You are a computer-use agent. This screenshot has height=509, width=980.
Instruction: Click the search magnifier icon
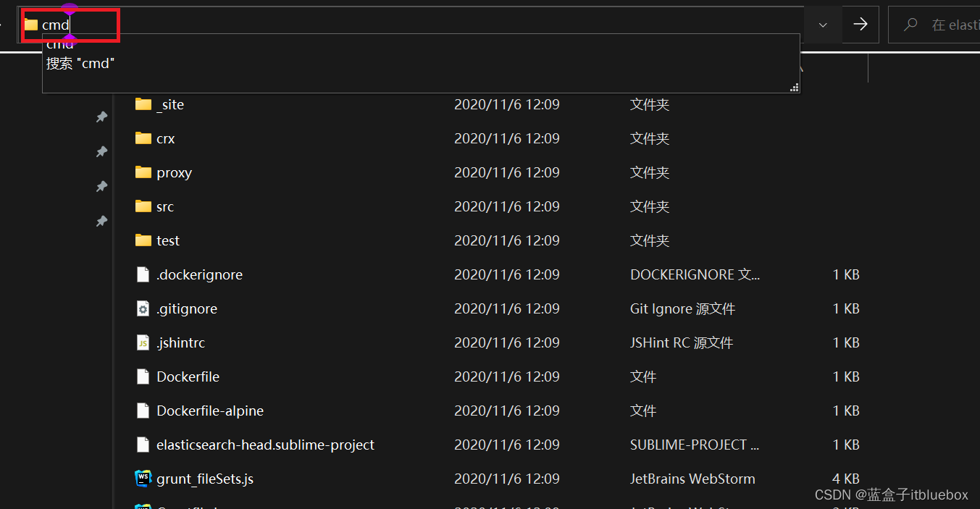910,25
